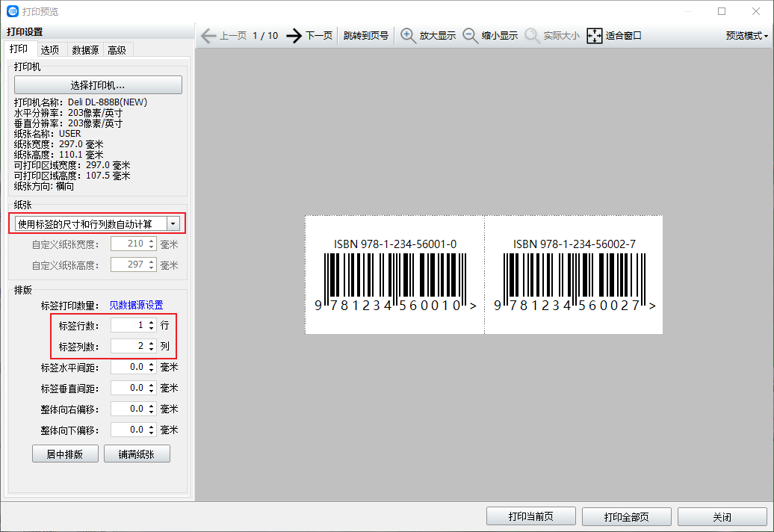Switch to the 打印 tab

(19, 49)
